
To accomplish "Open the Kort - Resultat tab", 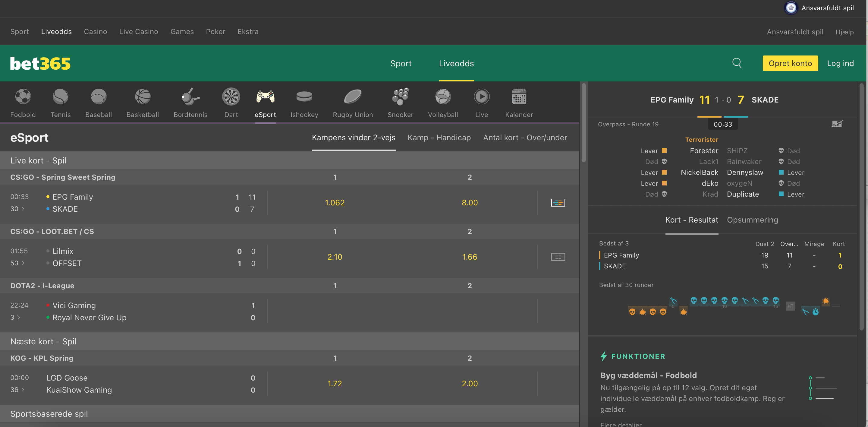I will click(691, 220).
